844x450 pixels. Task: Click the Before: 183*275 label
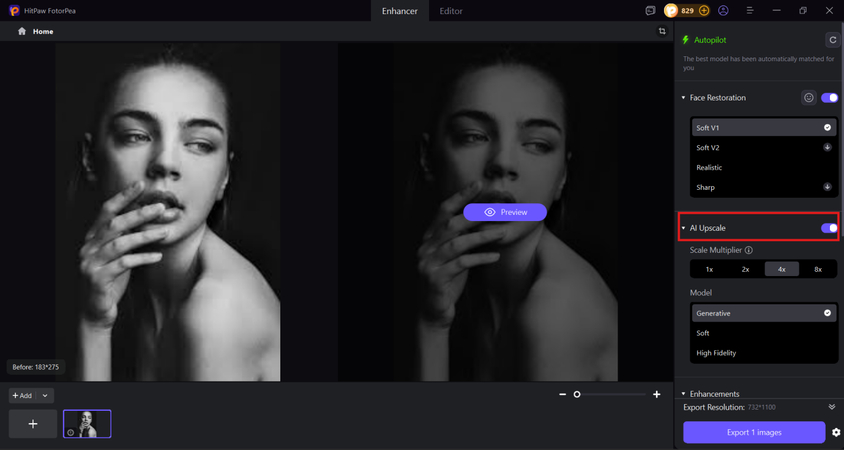36,367
